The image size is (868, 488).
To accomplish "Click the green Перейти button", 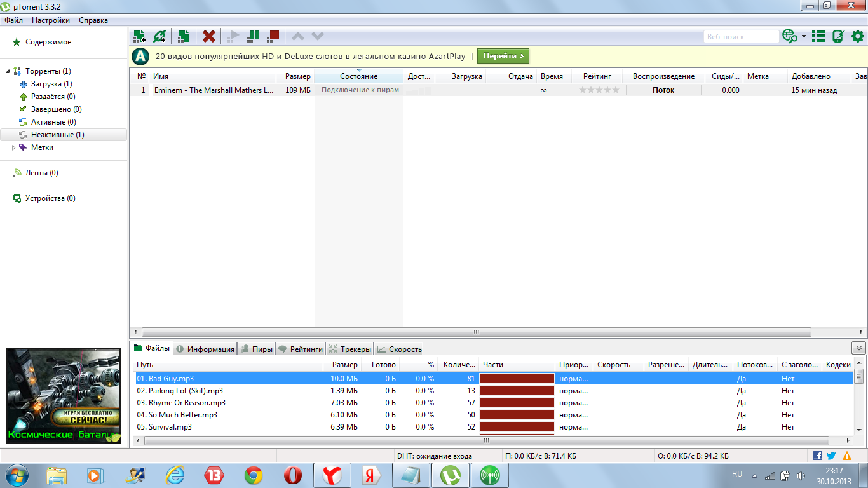I will [x=503, y=56].
